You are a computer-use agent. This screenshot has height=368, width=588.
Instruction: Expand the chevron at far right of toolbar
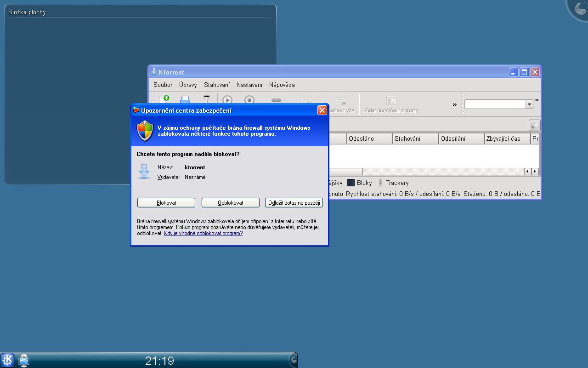537,100
